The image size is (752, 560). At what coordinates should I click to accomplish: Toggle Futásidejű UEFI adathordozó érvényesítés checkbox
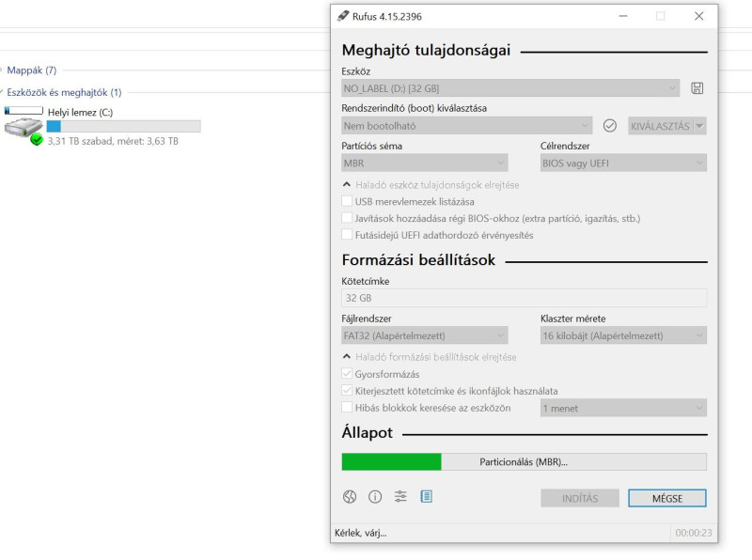[x=347, y=235]
